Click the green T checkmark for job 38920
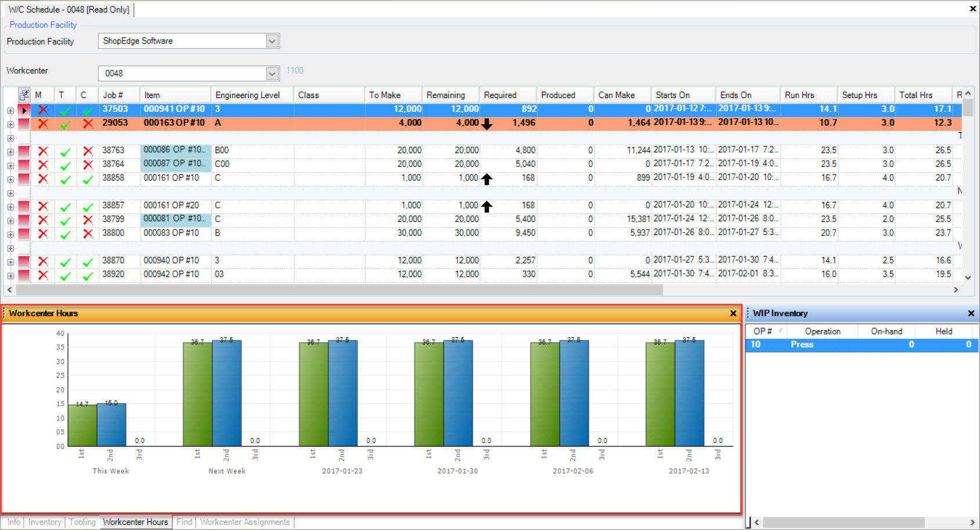Screen dimensions: 980x530 66,275
